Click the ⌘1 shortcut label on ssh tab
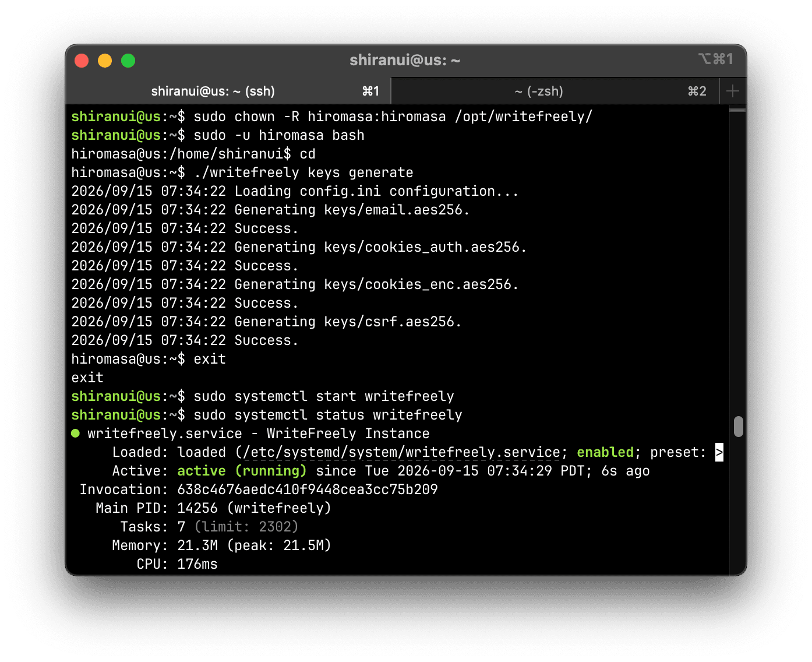 coord(370,91)
